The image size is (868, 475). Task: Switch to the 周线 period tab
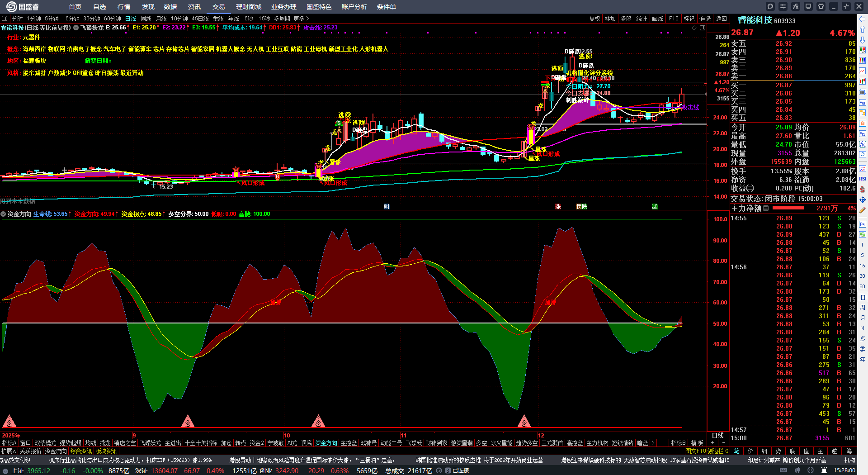[x=146, y=19]
